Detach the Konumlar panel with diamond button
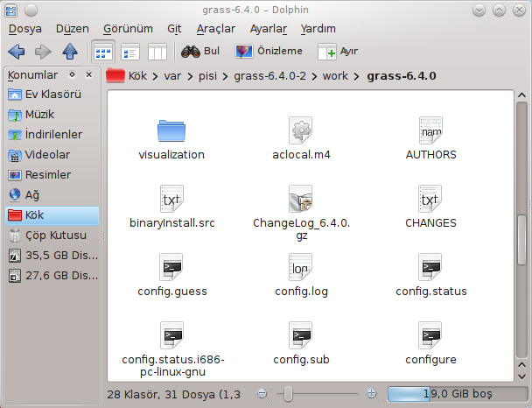 (x=72, y=74)
